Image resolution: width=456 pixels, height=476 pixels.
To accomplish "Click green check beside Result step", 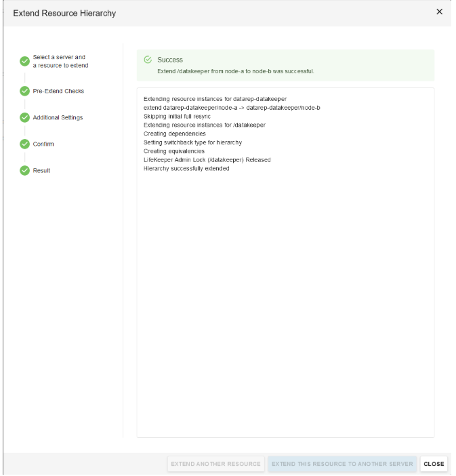I will click(x=24, y=170).
